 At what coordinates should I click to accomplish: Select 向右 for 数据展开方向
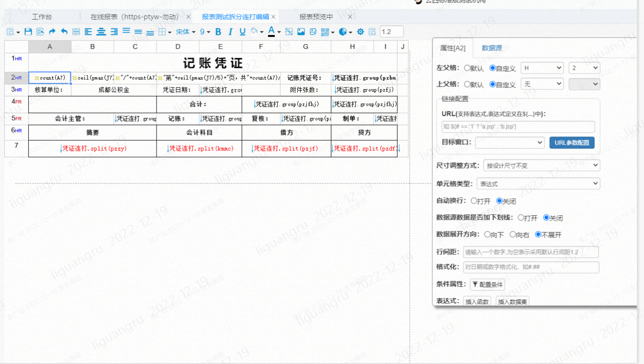[512, 235]
